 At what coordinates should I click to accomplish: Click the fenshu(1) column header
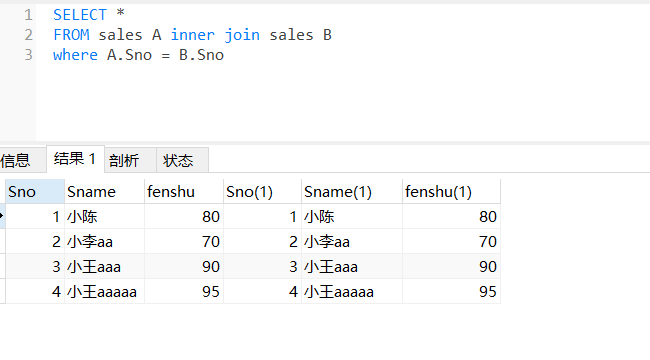click(x=451, y=192)
